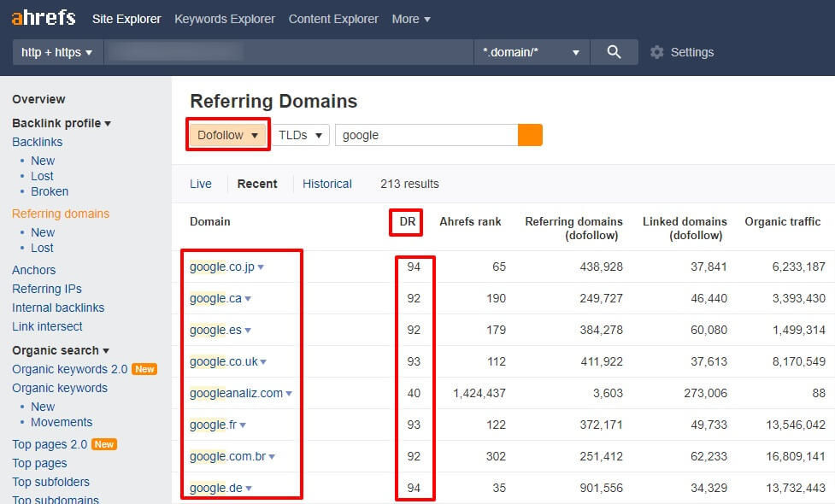Click the orange search filter button
835x504 pixels.
point(530,135)
